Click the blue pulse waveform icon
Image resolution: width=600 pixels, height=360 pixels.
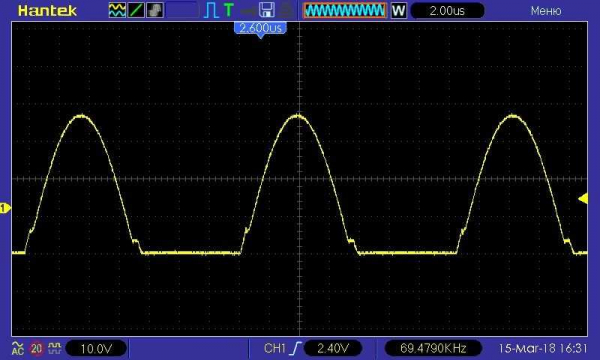point(211,10)
